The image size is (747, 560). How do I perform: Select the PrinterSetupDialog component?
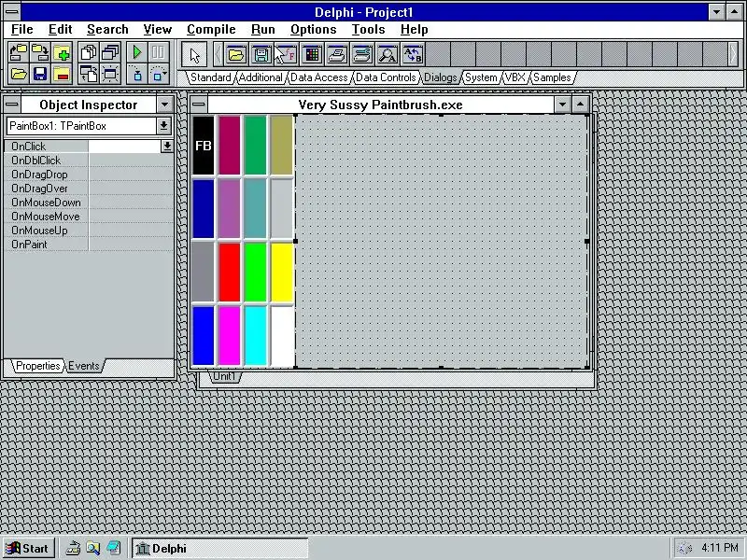coord(362,55)
